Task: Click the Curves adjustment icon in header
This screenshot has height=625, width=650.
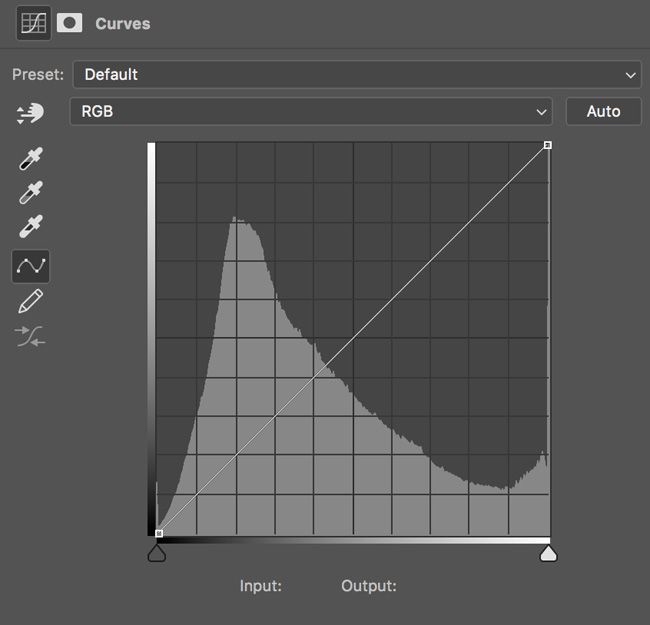Action: click(x=34, y=23)
